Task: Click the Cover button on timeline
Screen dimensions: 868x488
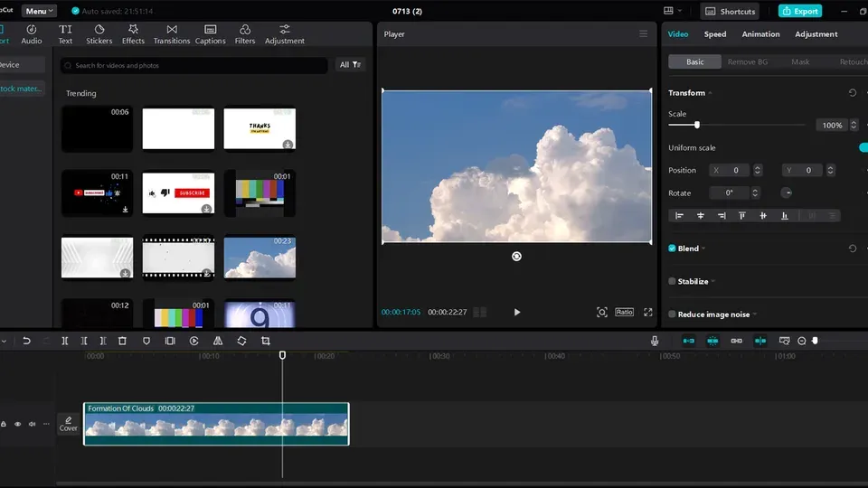Action: (69, 424)
